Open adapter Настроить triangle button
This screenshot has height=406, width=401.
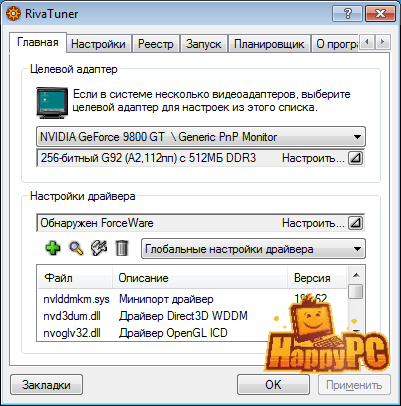pyautogui.click(x=355, y=158)
